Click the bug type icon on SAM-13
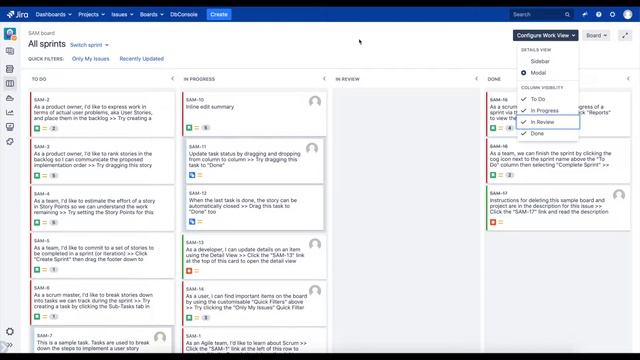The width and height of the screenshot is (640, 360). (189, 271)
